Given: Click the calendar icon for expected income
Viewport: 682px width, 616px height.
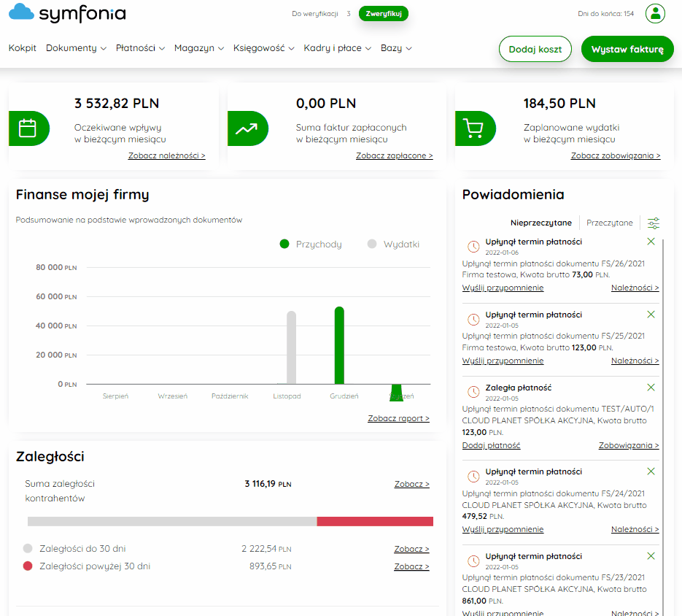Looking at the screenshot, I should 28,128.
